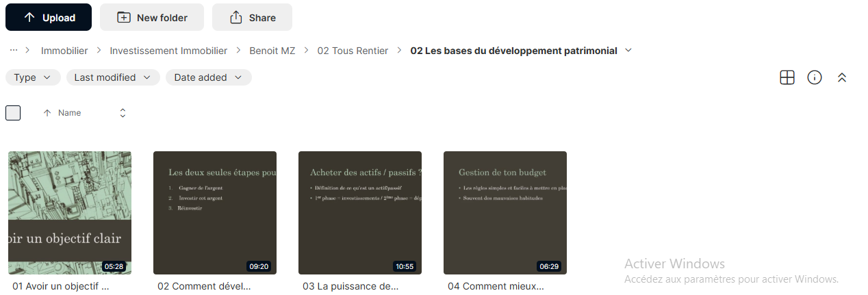
Task: Click the new folder plus icon
Action: (124, 18)
